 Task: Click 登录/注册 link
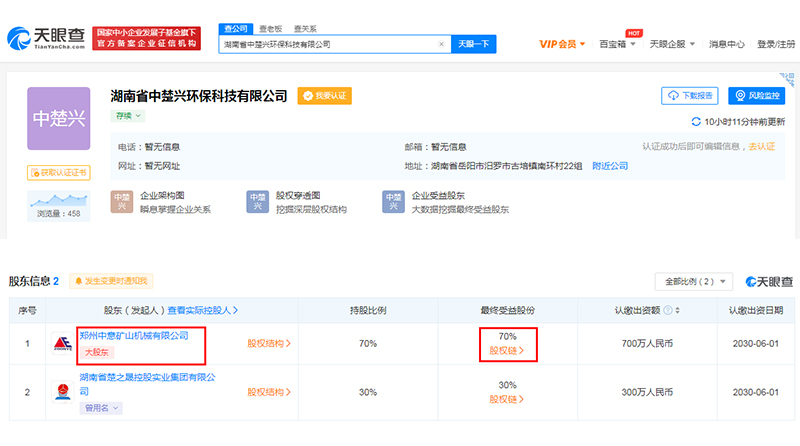[x=776, y=44]
